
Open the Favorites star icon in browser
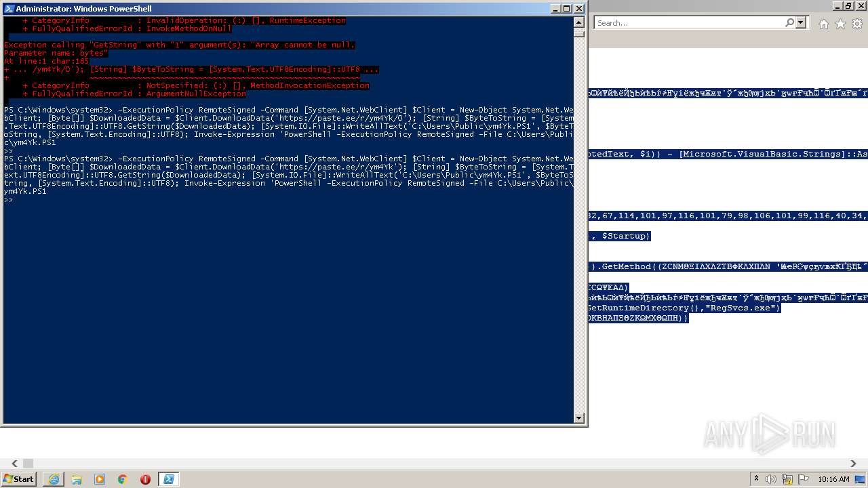[840, 24]
